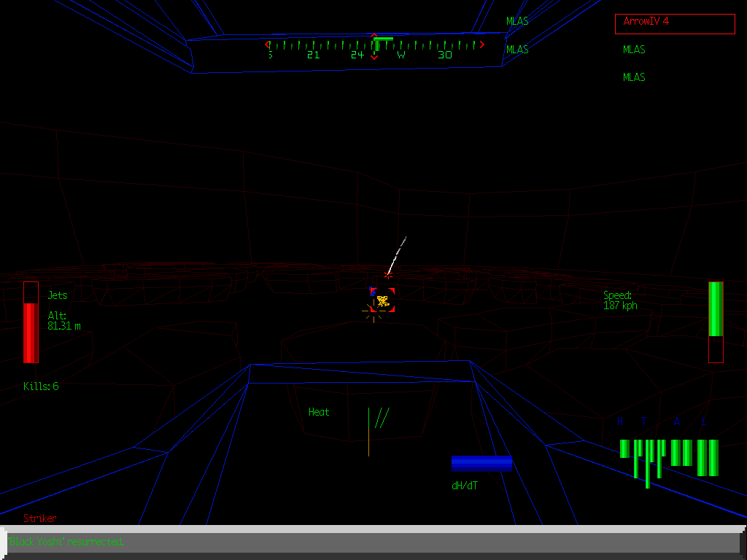Click the right red compass arrow
Screen dimensions: 747x560
[481, 44]
